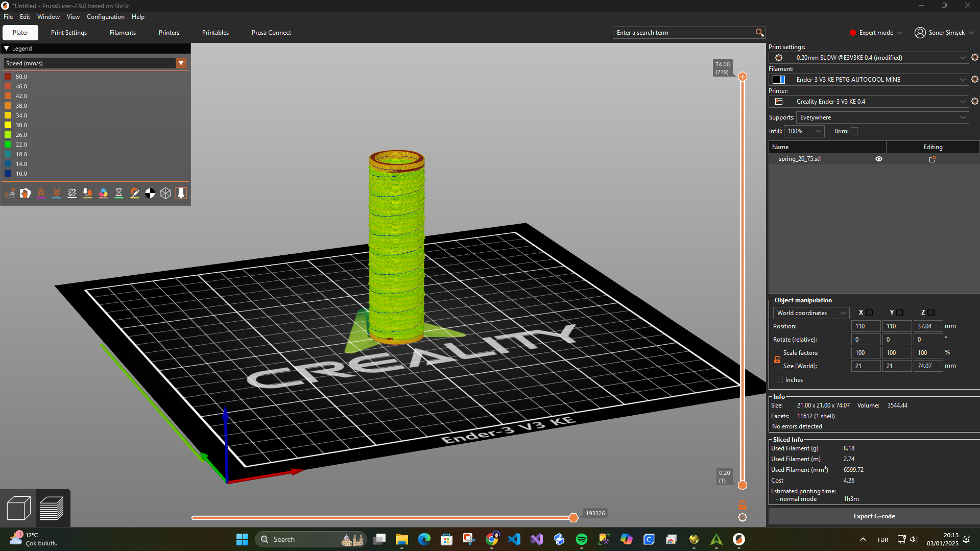Click settings cog below vertical layer slider
This screenshot has height=551, width=980.
pos(743,517)
